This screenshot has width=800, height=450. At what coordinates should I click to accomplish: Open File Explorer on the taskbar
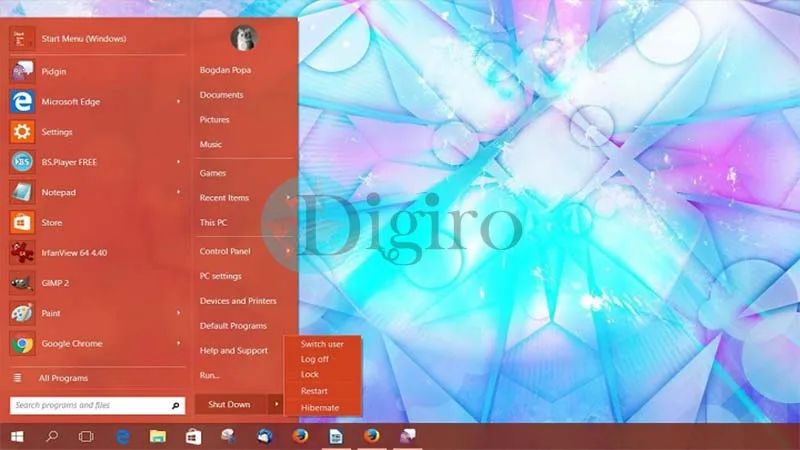tap(158, 437)
